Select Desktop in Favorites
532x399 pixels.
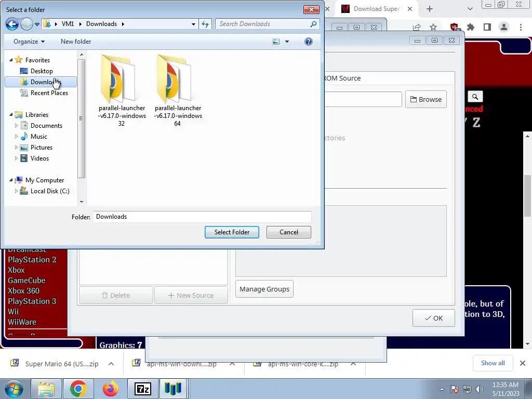41,71
